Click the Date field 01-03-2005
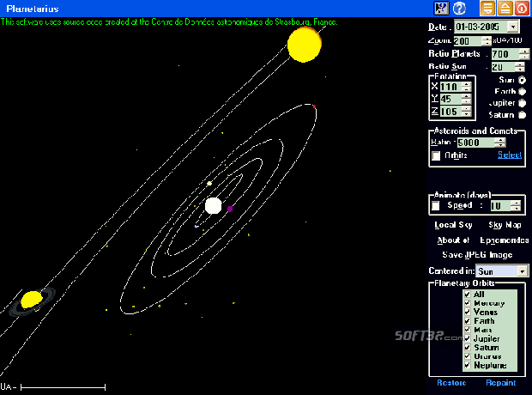The width and height of the screenshot is (532, 395). coord(481,27)
